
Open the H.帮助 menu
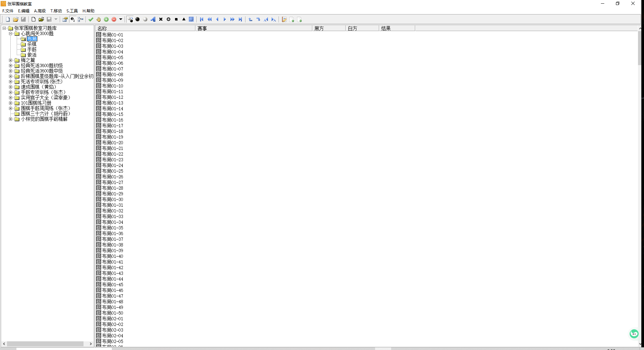(x=89, y=11)
